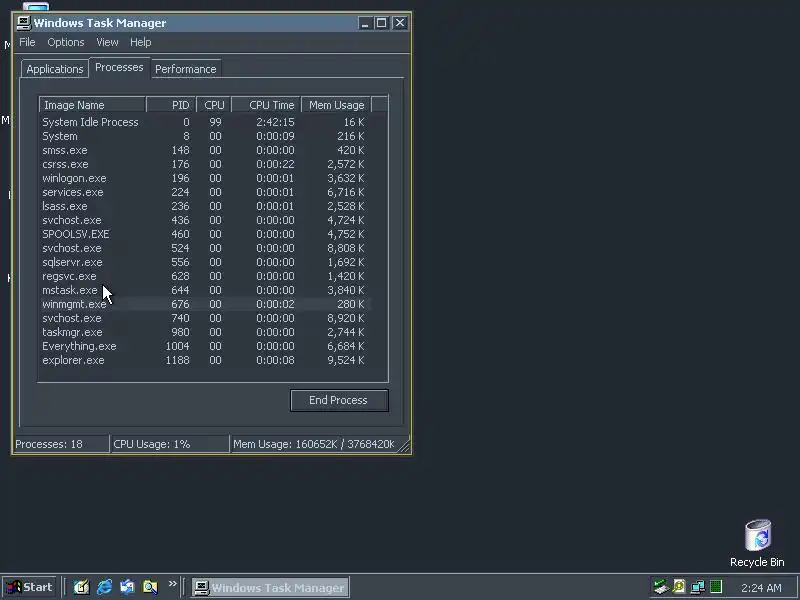Close the Windows Task Manager window

[x=400, y=23]
